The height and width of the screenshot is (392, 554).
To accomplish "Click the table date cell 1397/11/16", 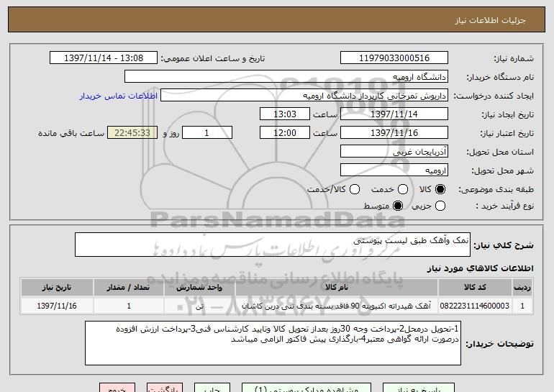I will coord(57,306).
